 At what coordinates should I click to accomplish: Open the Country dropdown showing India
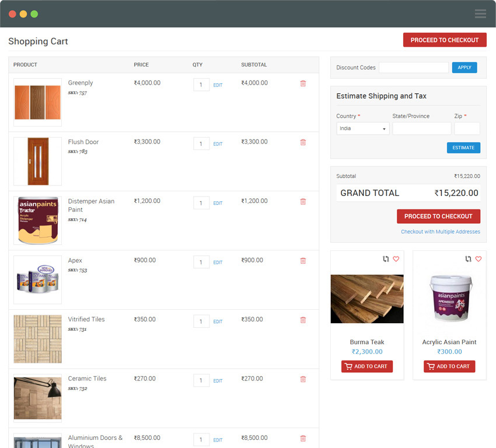(x=362, y=128)
